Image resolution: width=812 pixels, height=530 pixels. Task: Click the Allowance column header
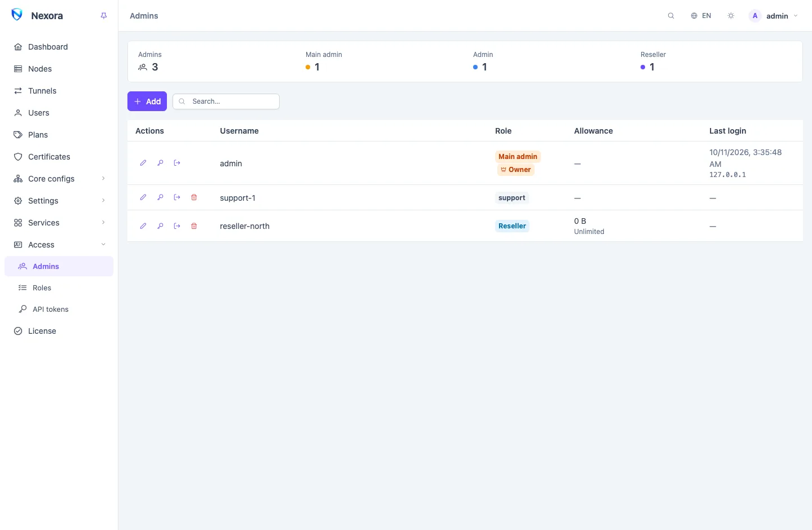(593, 131)
